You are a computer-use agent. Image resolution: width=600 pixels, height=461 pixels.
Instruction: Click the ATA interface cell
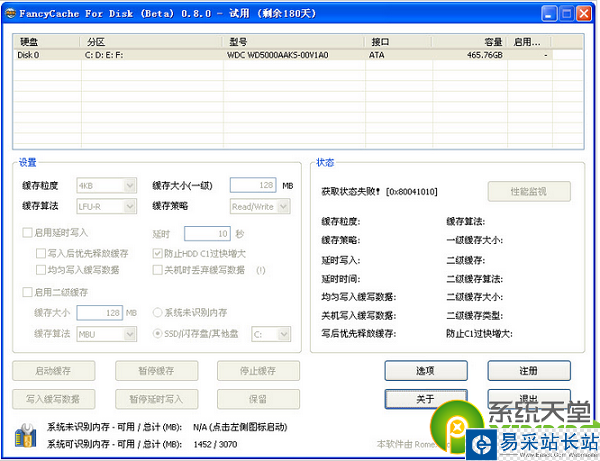[x=377, y=55]
